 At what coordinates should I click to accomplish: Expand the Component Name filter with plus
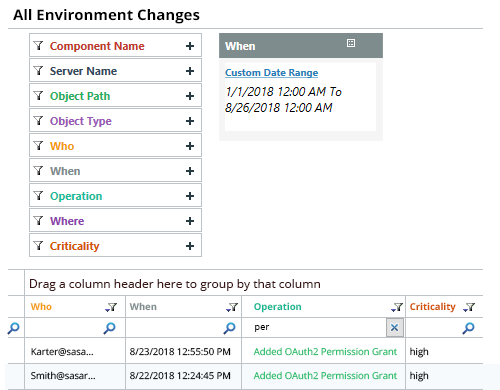[x=190, y=46]
